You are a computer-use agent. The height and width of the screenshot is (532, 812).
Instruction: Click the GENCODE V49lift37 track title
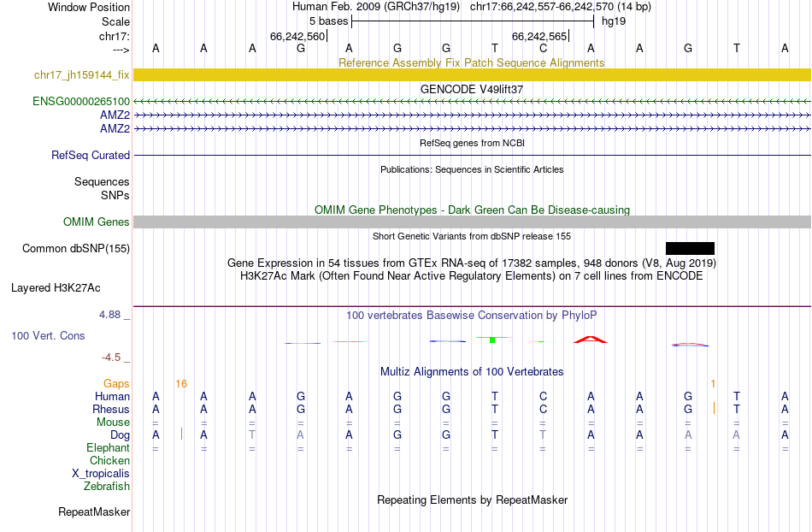pyautogui.click(x=472, y=89)
